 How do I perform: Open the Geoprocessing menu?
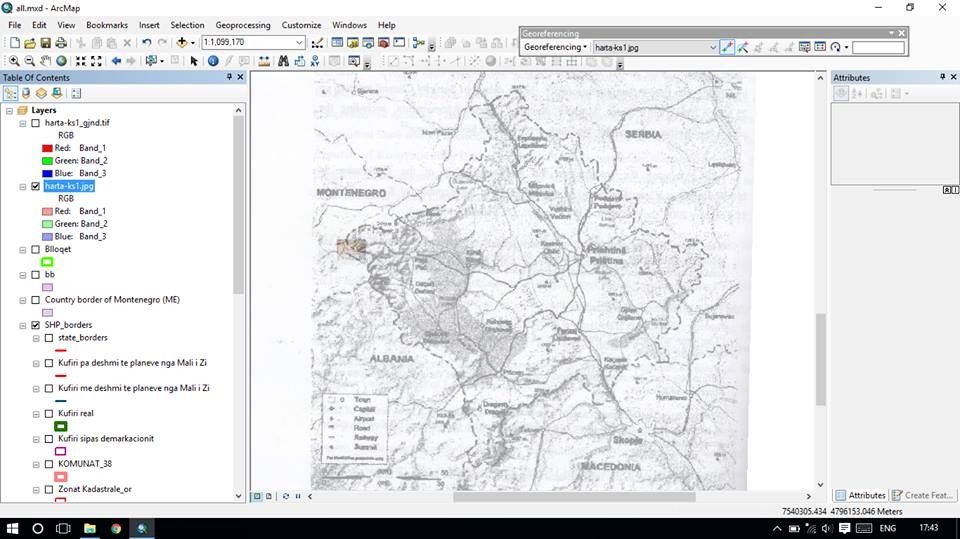[243, 25]
